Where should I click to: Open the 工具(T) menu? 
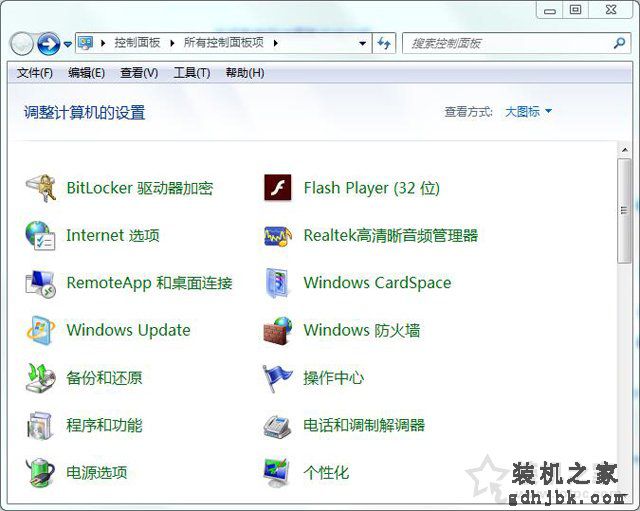click(192, 73)
